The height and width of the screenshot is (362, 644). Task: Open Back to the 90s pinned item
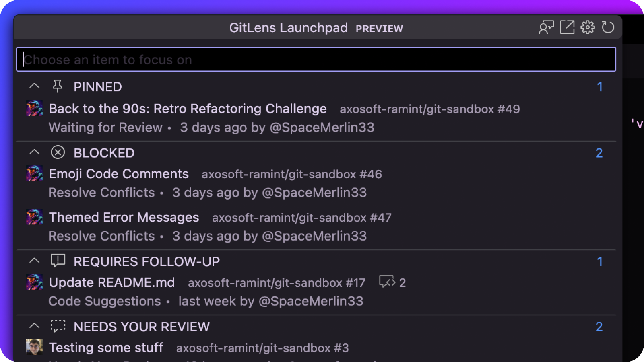188,109
